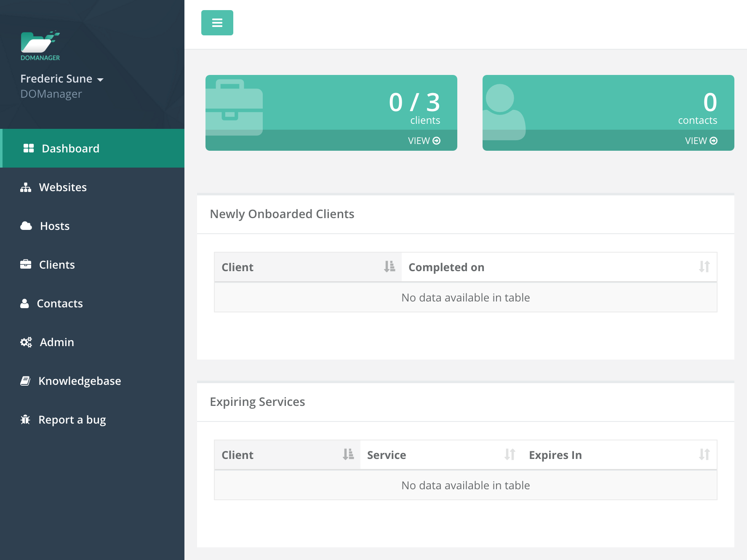
Task: Click the Knowledgebase book icon
Action: (x=25, y=381)
